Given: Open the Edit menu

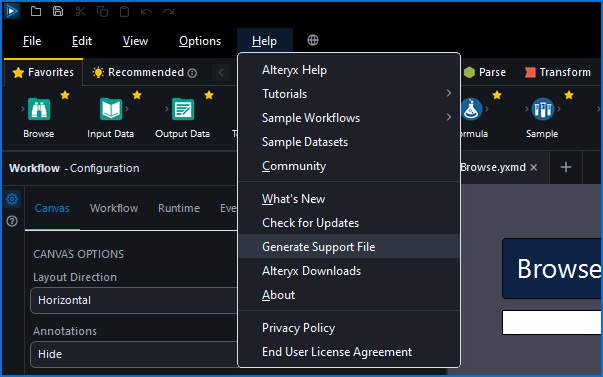Looking at the screenshot, I should click(x=82, y=41).
